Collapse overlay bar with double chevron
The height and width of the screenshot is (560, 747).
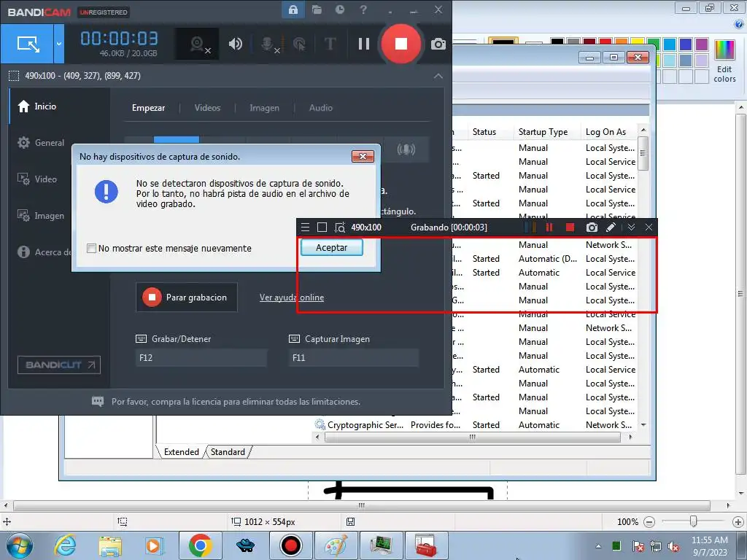pos(631,227)
